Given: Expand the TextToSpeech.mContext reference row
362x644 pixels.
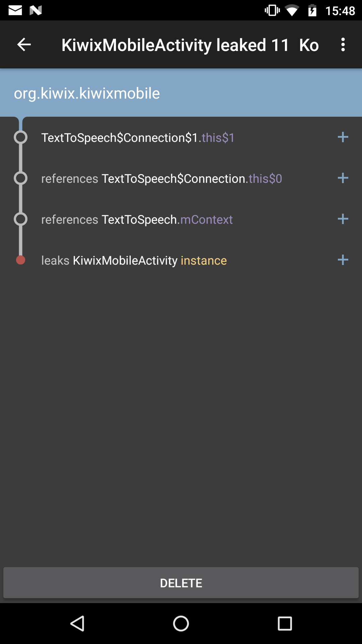Looking at the screenshot, I should pos(343,219).
